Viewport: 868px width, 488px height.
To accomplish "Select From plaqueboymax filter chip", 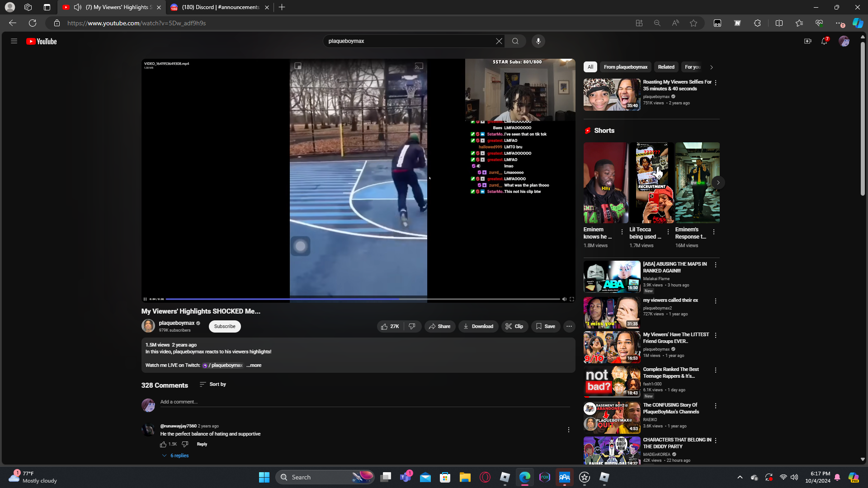I will tap(626, 67).
